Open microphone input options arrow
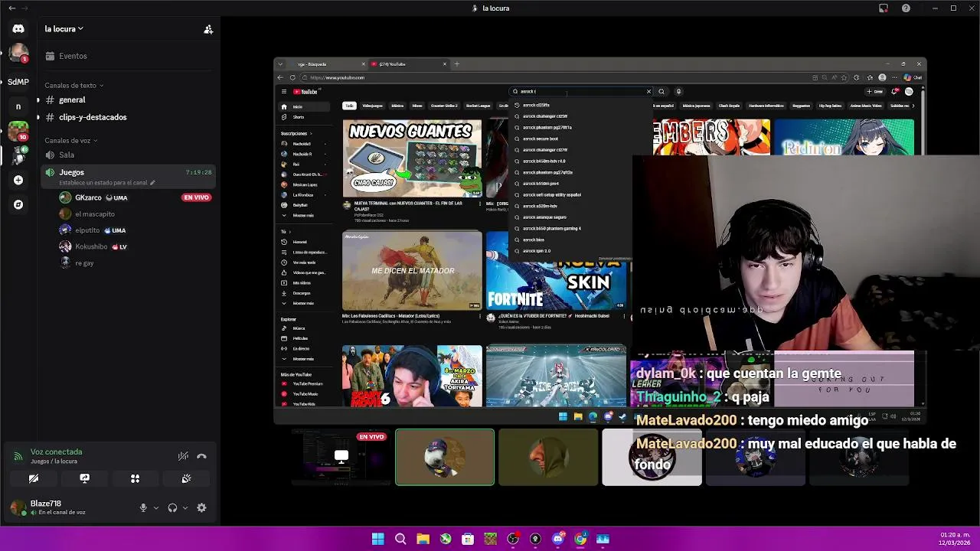Image resolution: width=980 pixels, height=551 pixels. click(156, 507)
